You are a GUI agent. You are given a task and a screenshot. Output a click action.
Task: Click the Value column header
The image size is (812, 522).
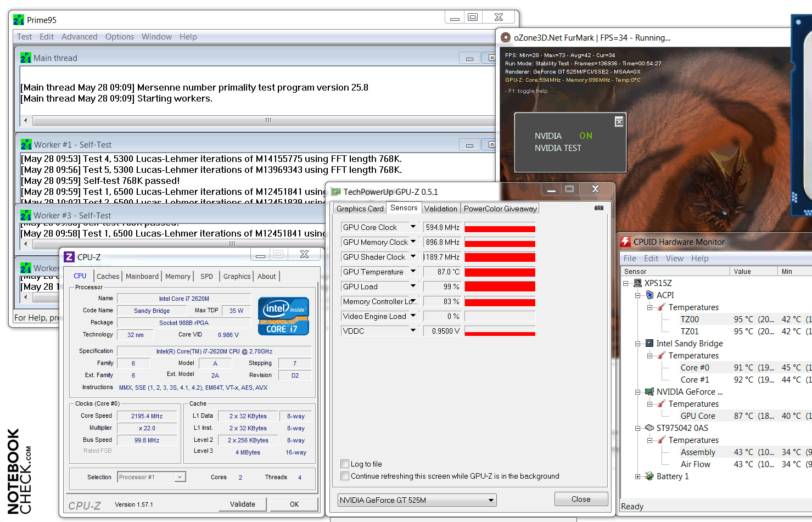[x=754, y=272]
